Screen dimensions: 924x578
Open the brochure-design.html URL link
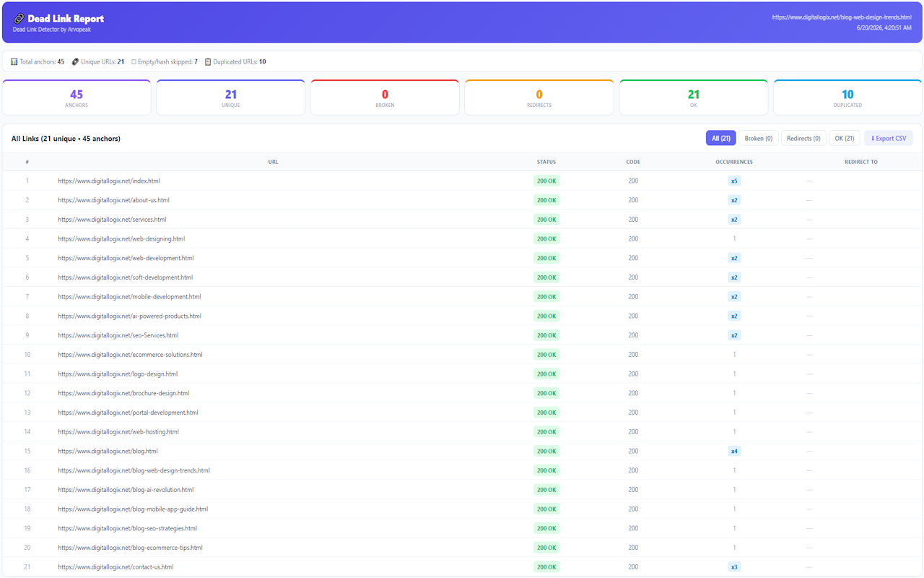click(x=123, y=393)
